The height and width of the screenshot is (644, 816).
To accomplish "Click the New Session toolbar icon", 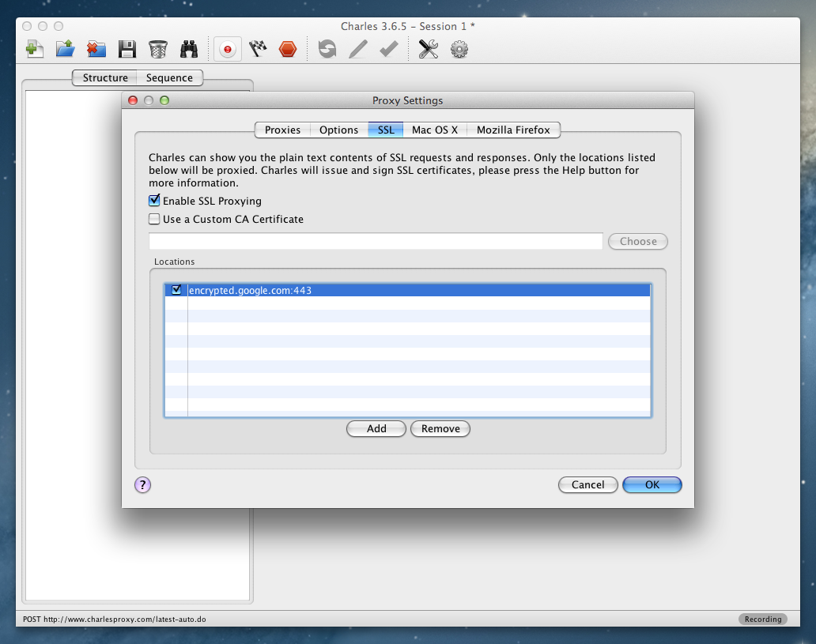I will (34, 50).
